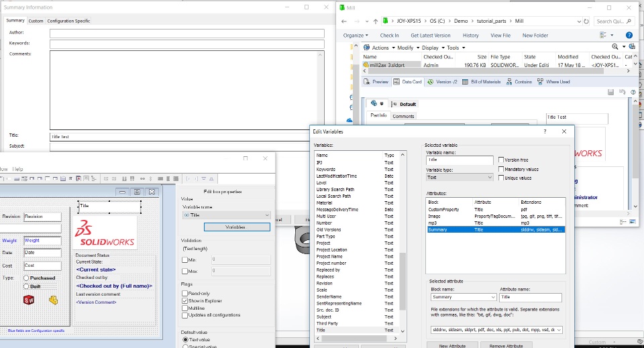
Task: Click the magnifier in Search Quick box
Action: click(629, 21)
